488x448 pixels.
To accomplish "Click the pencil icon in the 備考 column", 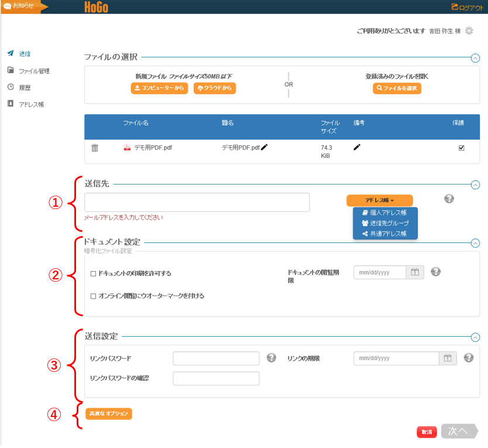I will pos(357,148).
